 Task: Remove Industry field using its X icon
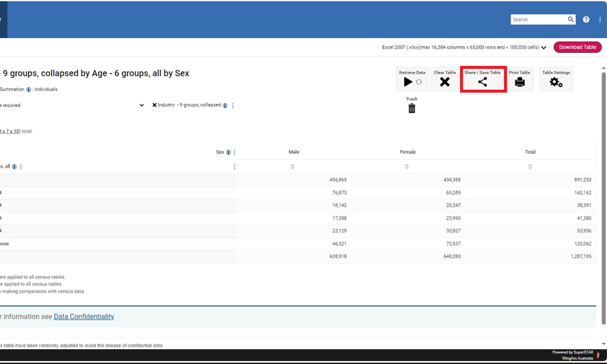(x=154, y=105)
